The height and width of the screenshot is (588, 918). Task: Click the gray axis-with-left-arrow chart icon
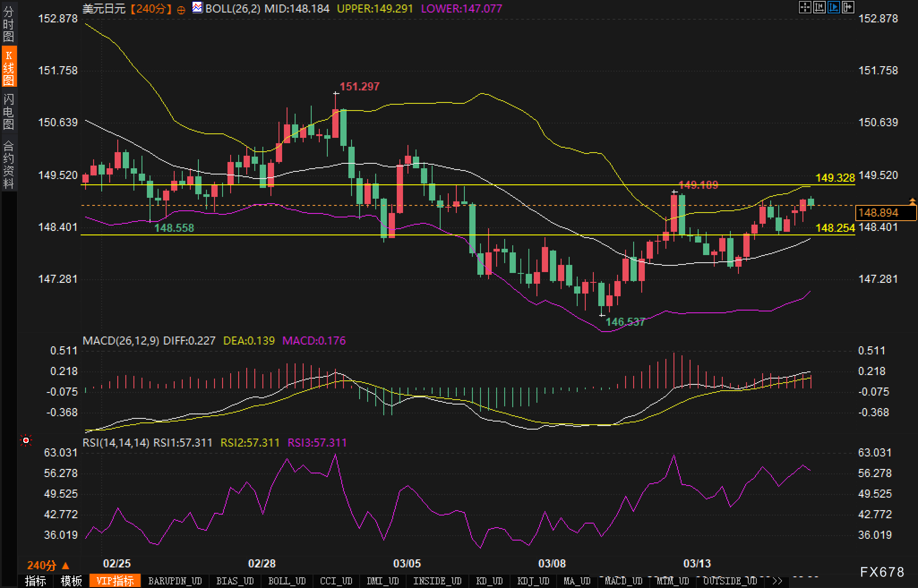click(819, 8)
